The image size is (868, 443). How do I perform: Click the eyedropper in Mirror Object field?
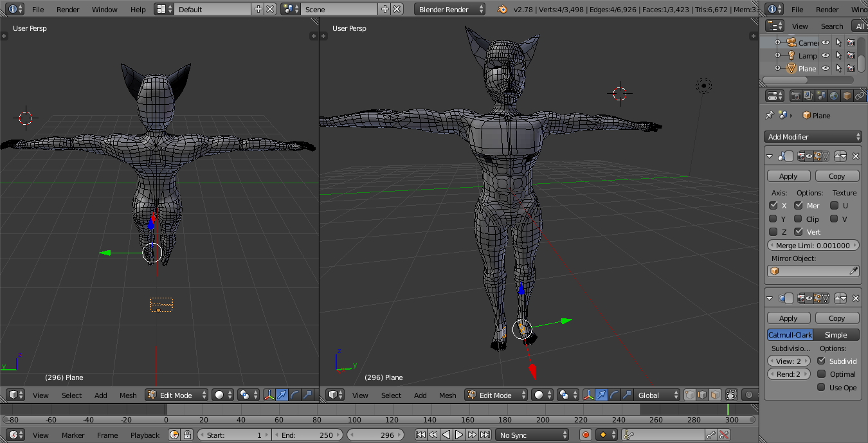pos(853,271)
